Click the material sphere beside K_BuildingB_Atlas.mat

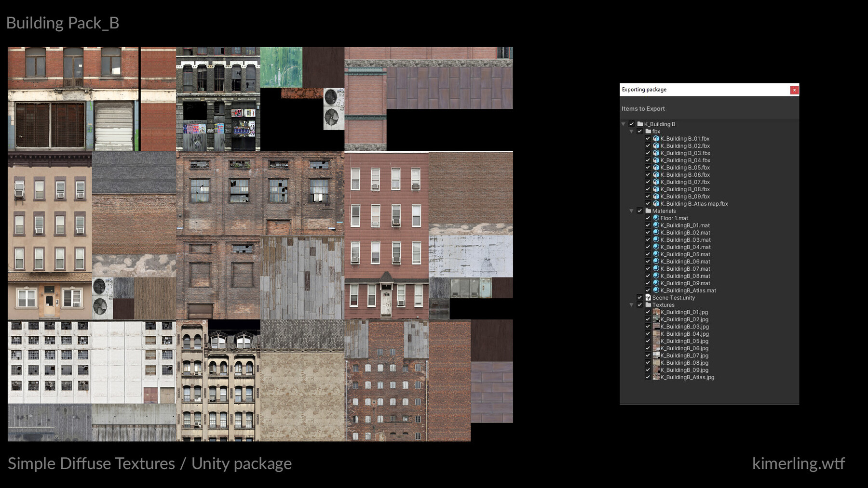click(x=656, y=290)
